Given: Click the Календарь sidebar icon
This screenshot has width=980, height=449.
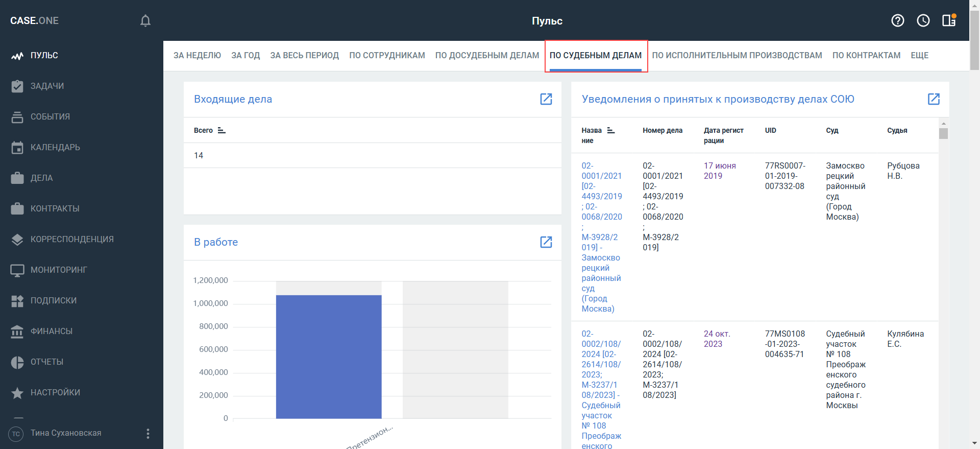Looking at the screenshot, I should pos(17,148).
